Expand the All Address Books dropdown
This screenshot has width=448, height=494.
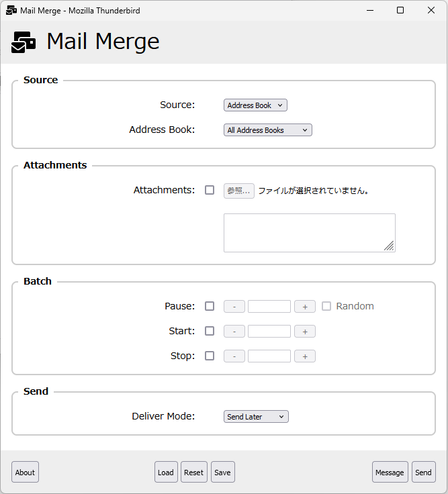pyautogui.click(x=267, y=130)
